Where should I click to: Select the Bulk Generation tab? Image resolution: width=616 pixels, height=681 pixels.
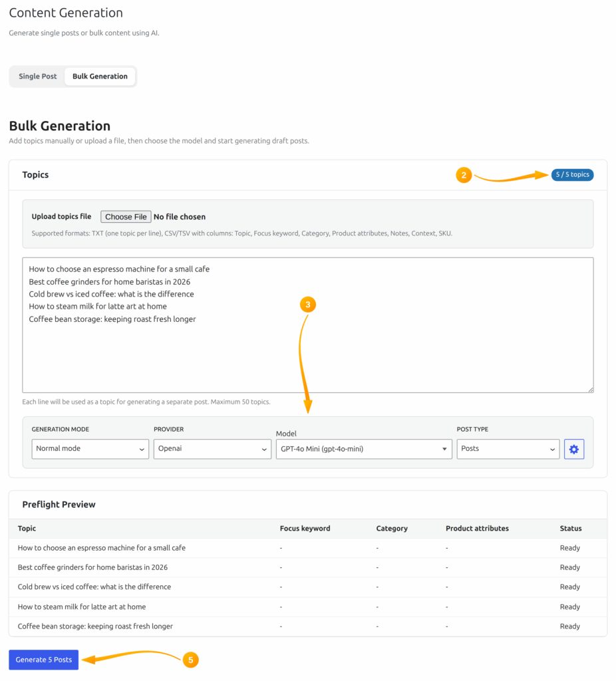coord(100,76)
